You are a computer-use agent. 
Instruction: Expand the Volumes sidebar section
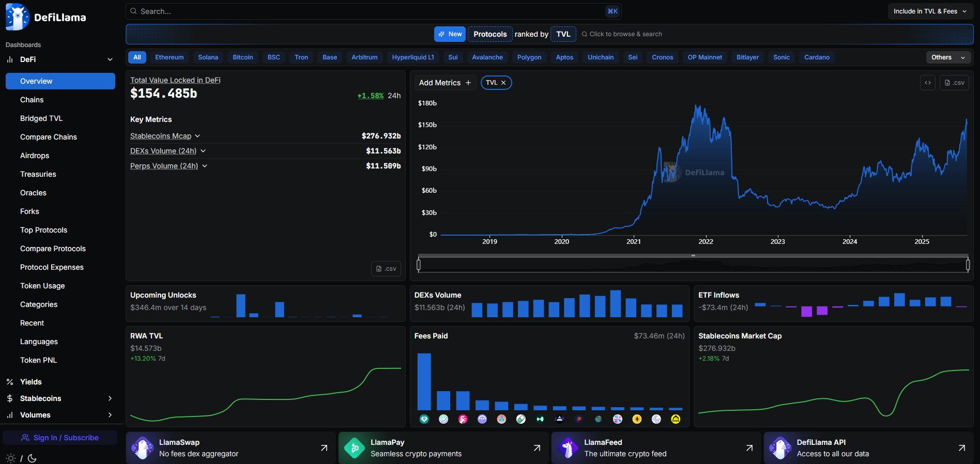point(110,415)
